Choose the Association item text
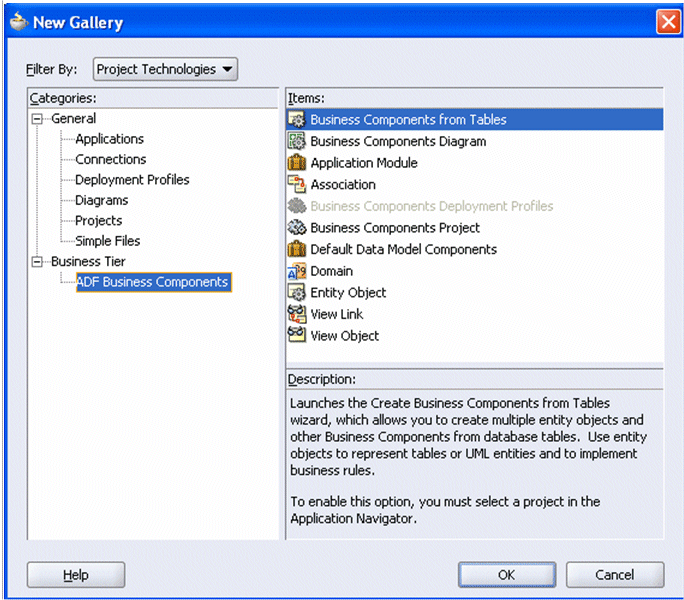This screenshot has height=600, width=684. click(x=343, y=185)
